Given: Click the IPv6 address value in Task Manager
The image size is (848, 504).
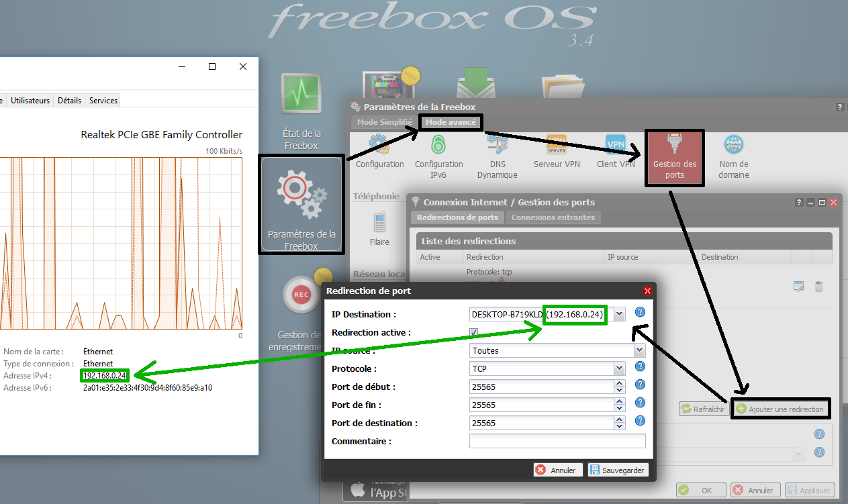Looking at the screenshot, I should tap(148, 388).
